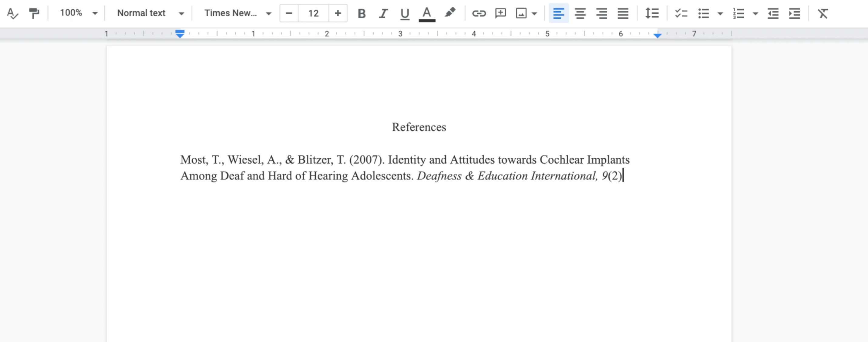Toggle italic formatting
Screen dimensions: 868x342
383,13
